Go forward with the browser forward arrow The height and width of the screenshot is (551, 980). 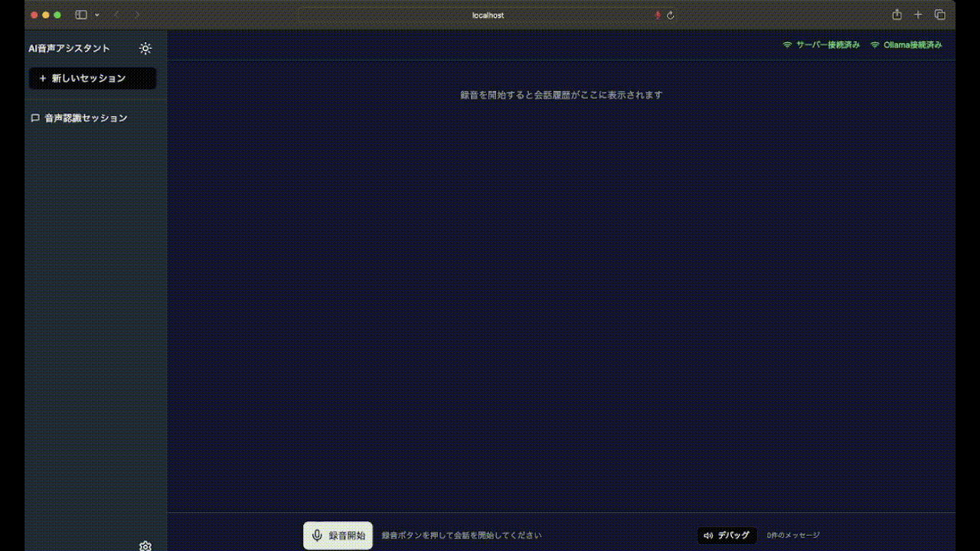[x=137, y=15]
